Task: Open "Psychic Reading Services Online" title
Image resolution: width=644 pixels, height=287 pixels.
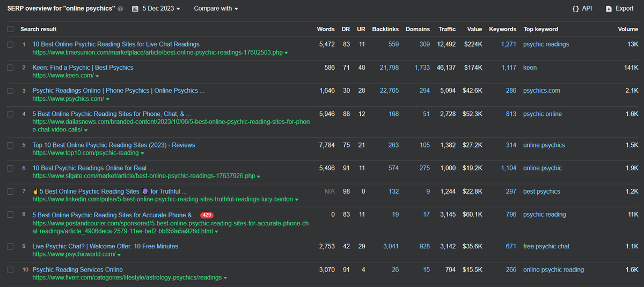Action: coord(77,270)
